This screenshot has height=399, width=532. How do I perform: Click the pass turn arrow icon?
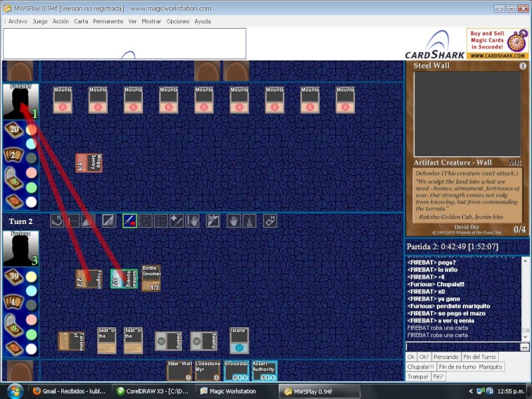pos(270,221)
